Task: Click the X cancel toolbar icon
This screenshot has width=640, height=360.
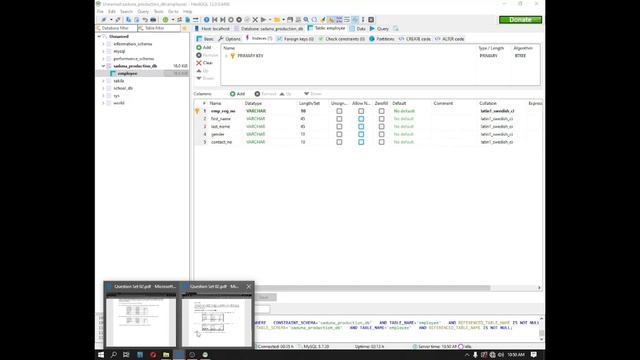Action: [x=255, y=20]
